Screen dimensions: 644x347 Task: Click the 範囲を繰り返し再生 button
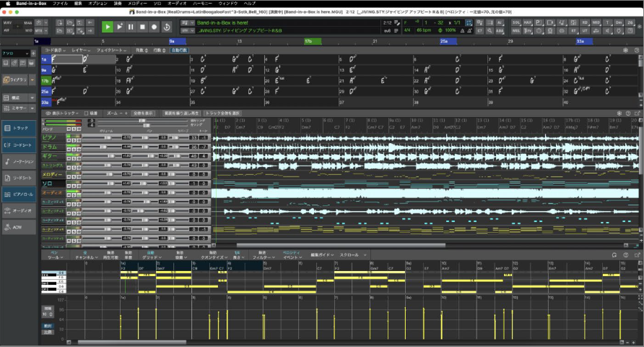click(x=182, y=113)
